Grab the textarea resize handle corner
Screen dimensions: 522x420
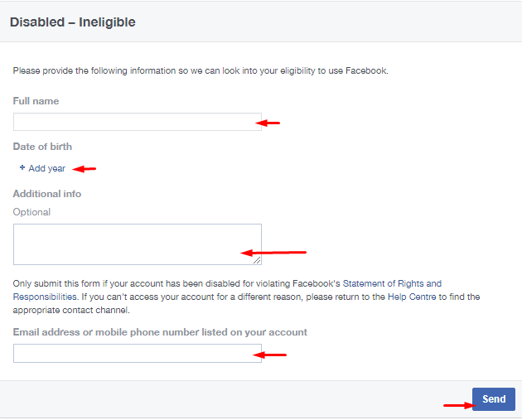coord(257,260)
